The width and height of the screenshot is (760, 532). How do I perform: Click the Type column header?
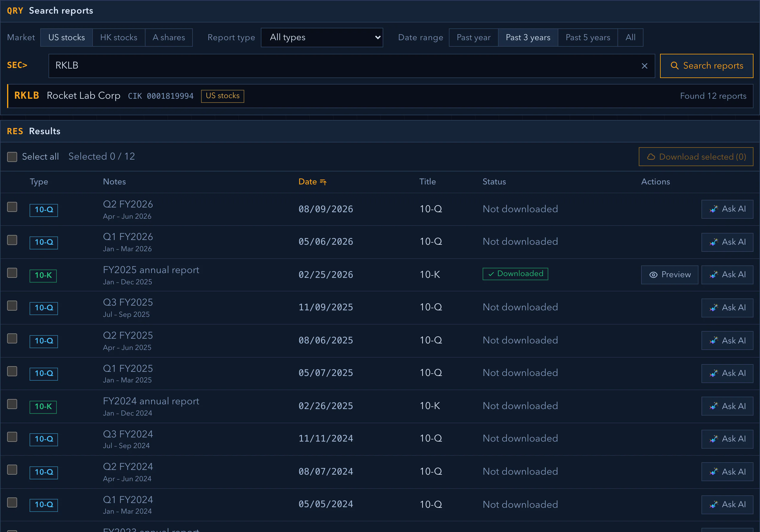click(39, 182)
